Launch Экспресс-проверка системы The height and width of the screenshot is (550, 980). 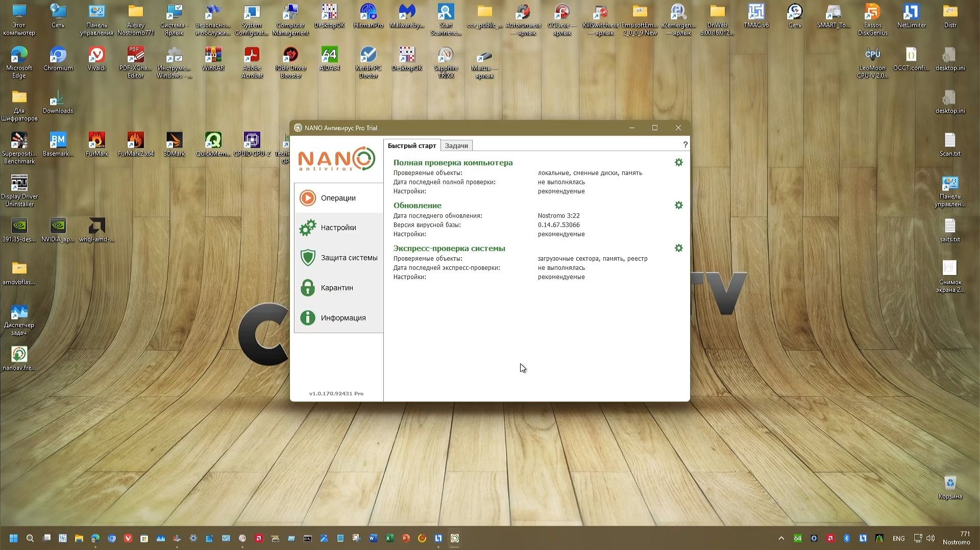[449, 248]
